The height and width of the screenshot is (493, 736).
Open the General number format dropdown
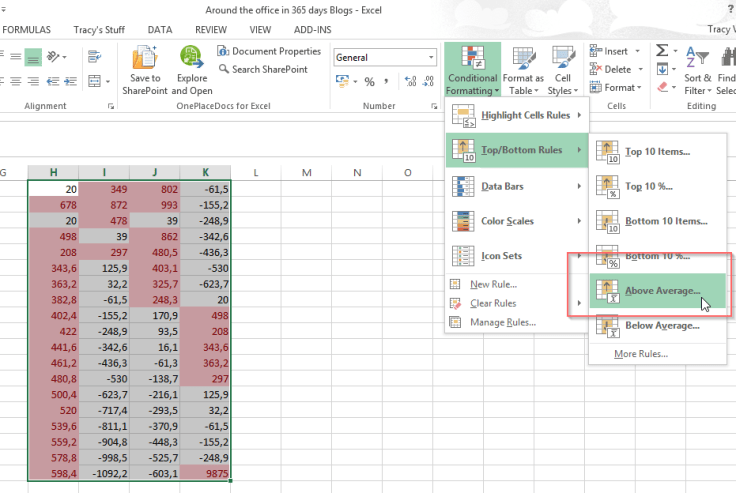pos(384,58)
